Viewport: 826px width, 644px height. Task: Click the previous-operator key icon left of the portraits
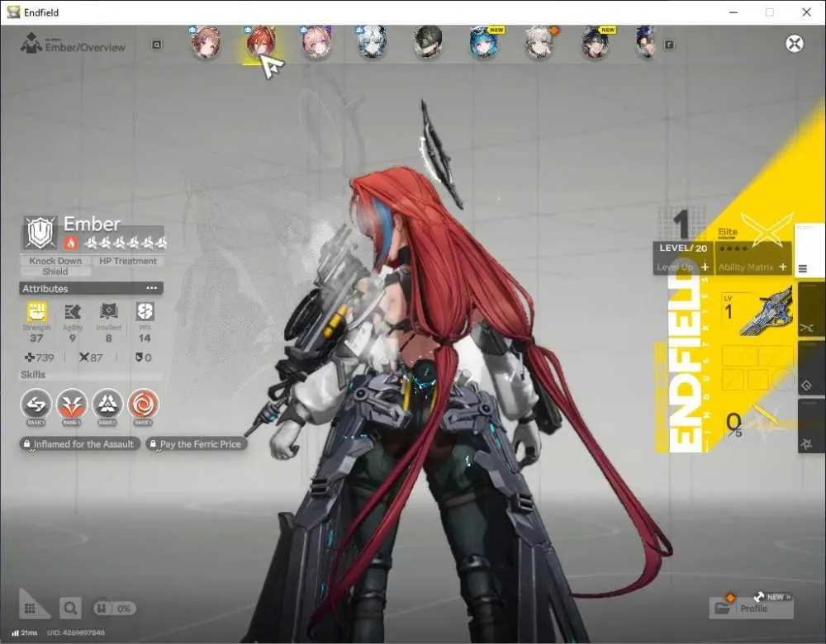click(156, 45)
